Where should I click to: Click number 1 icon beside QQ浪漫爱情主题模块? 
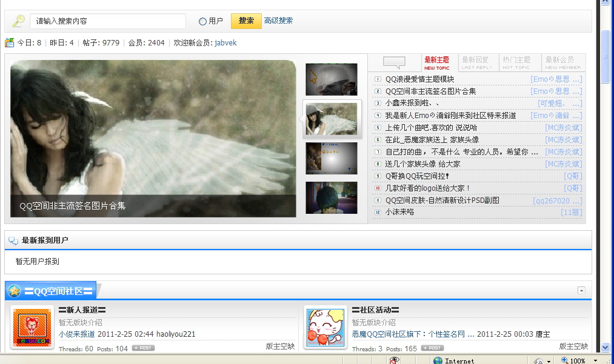click(378, 79)
